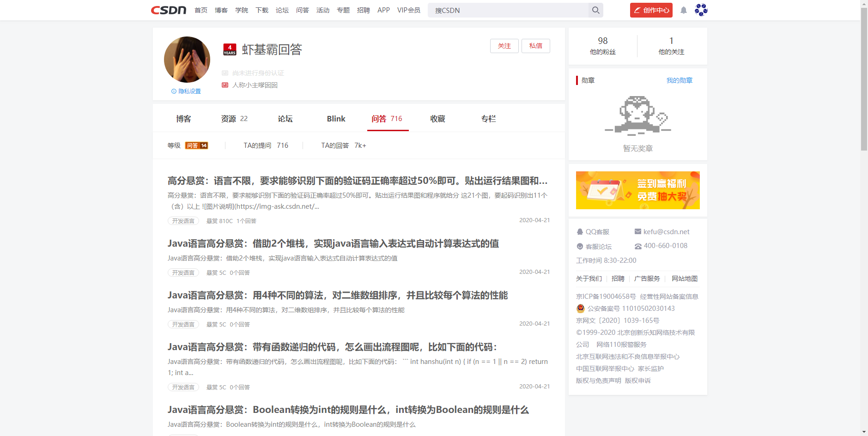
Task: Click the 隐私设置 link under avatar
Action: (x=186, y=91)
